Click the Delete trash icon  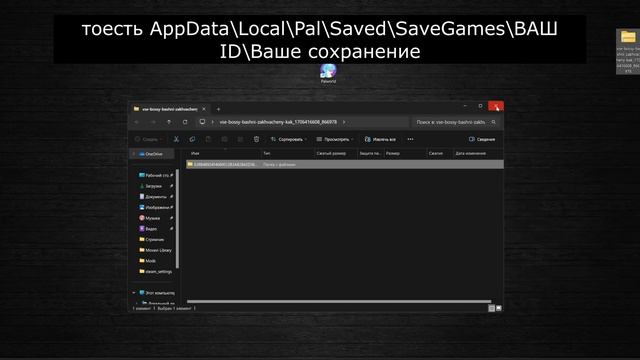point(256,139)
